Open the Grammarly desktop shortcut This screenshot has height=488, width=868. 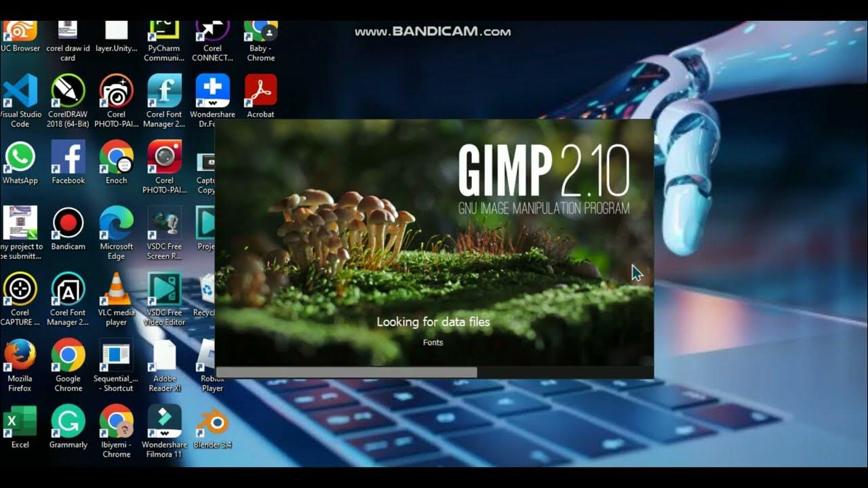pos(68,426)
